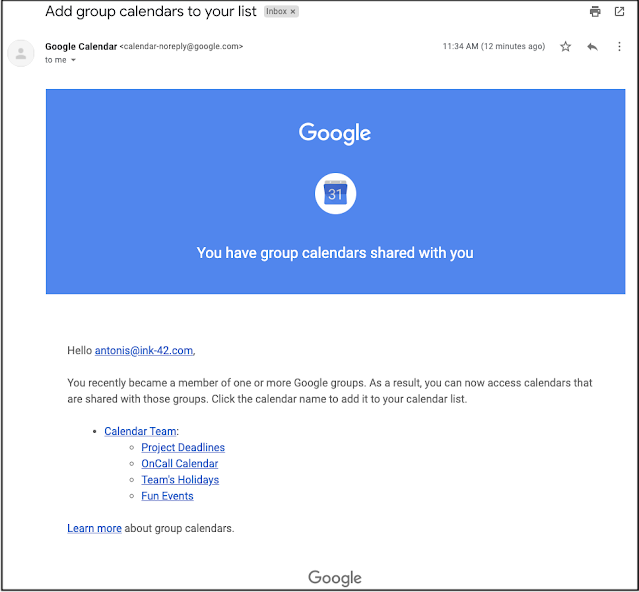The width and height of the screenshot is (639, 592).
Task: Select the Team's Holidays calendar link
Action: point(180,480)
